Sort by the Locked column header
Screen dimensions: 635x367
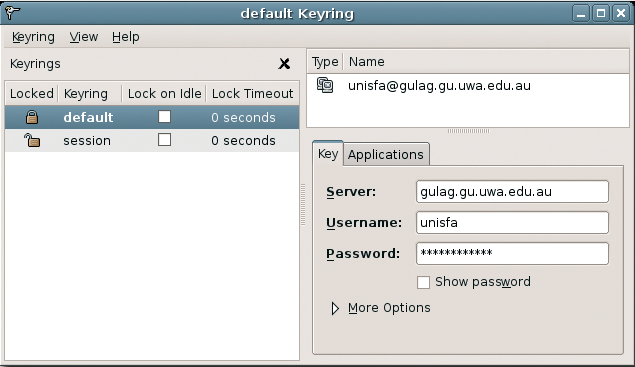coord(32,94)
